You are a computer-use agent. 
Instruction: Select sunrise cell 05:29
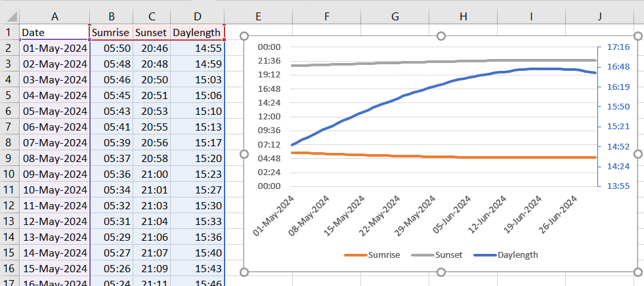(x=112, y=237)
